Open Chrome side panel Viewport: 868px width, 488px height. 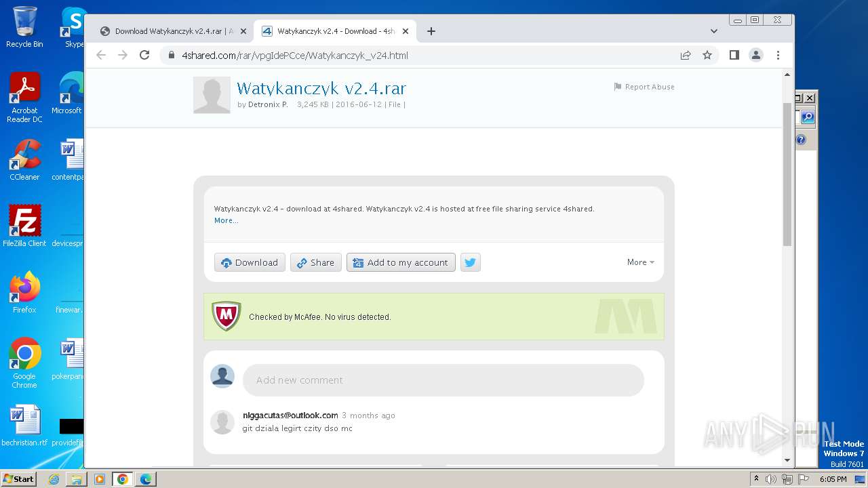pos(734,56)
